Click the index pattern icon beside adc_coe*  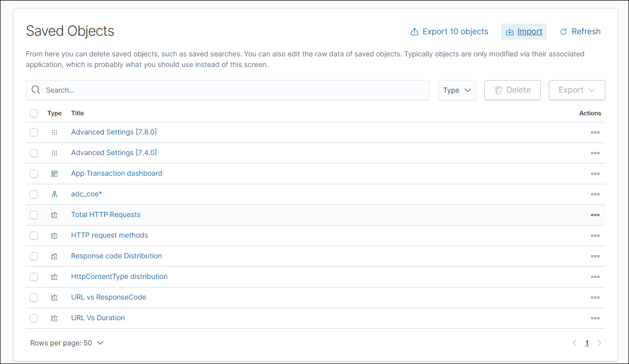coord(54,194)
